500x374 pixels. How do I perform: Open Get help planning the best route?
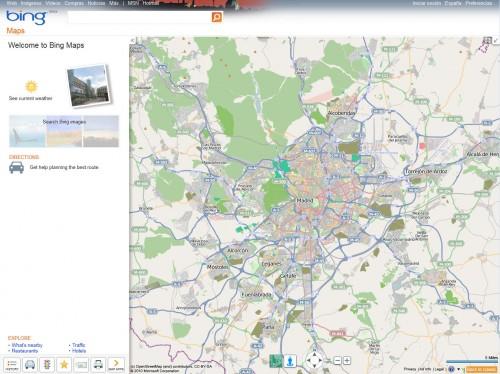click(64, 167)
